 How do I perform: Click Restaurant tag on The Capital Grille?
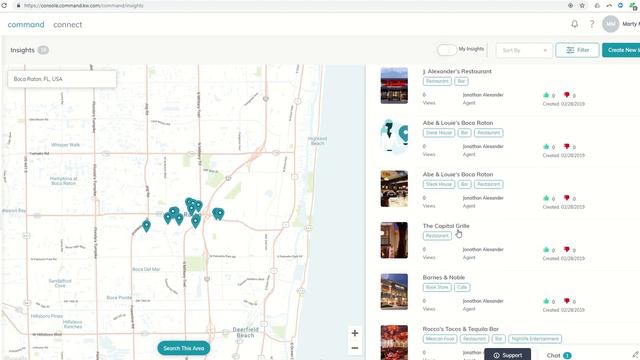point(437,236)
